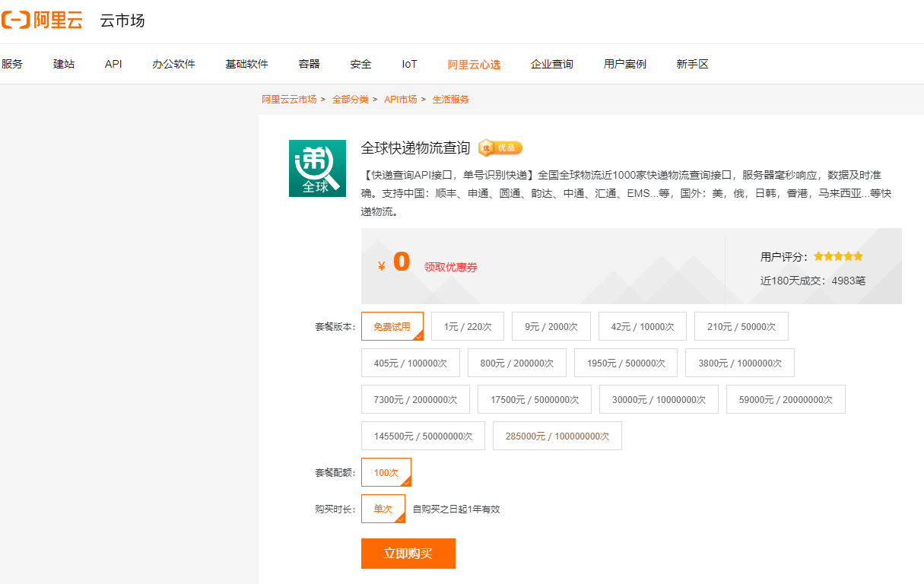Click the ¥ 0 price value
Viewport: 924px width, 584px height.
click(394, 263)
